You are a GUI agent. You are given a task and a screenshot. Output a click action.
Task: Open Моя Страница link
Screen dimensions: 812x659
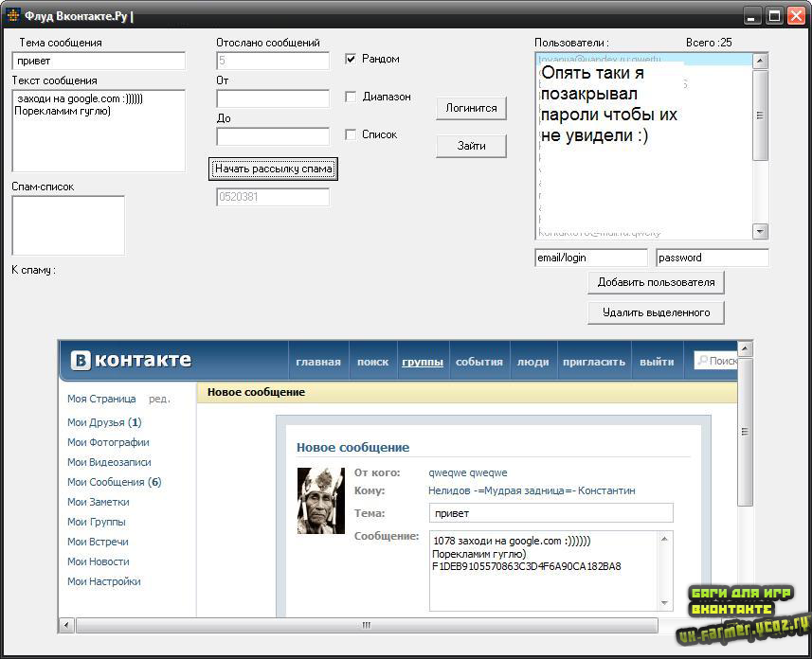(101, 399)
